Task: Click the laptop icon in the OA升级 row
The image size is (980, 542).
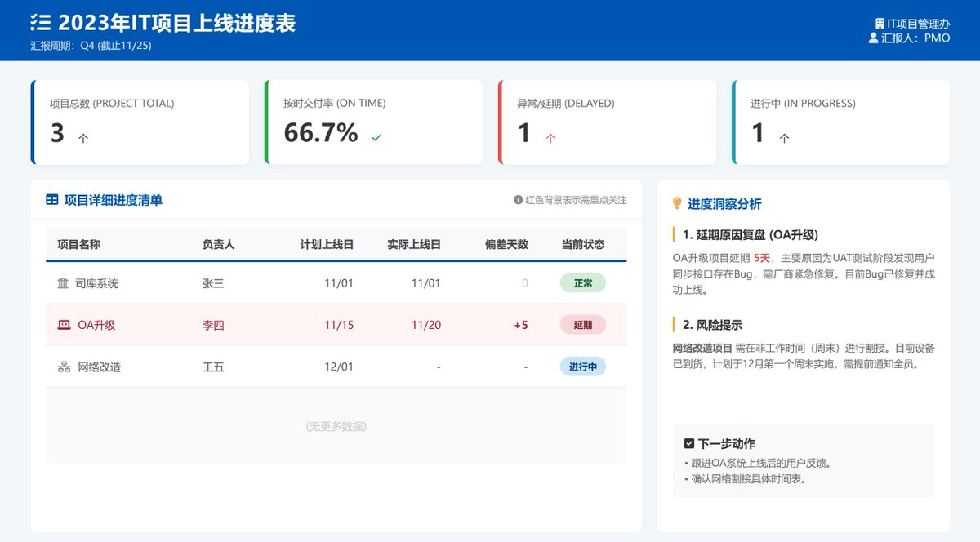Action: point(64,325)
